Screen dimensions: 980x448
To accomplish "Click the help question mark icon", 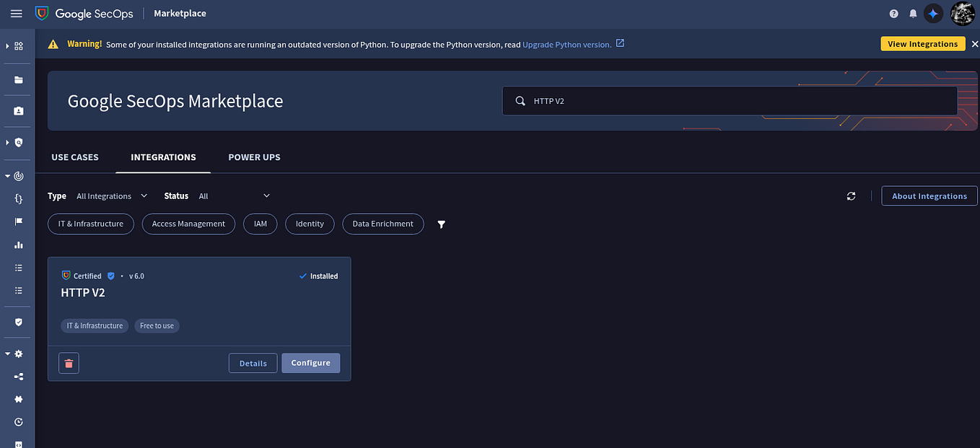I will point(893,13).
